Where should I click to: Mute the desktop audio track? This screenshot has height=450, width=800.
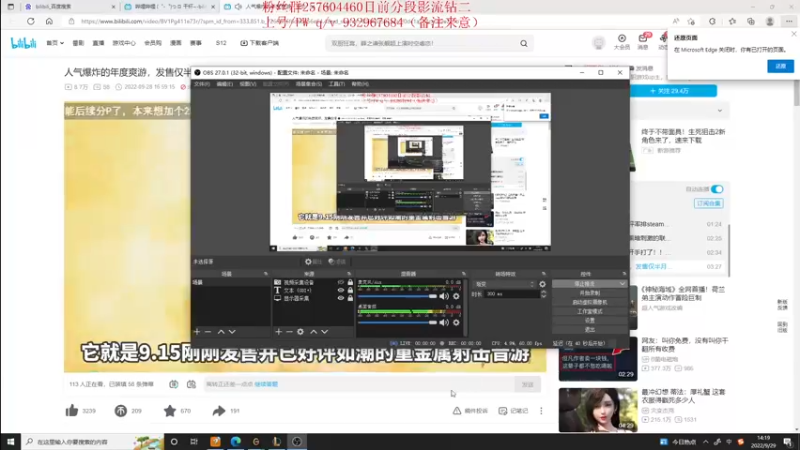444,322
